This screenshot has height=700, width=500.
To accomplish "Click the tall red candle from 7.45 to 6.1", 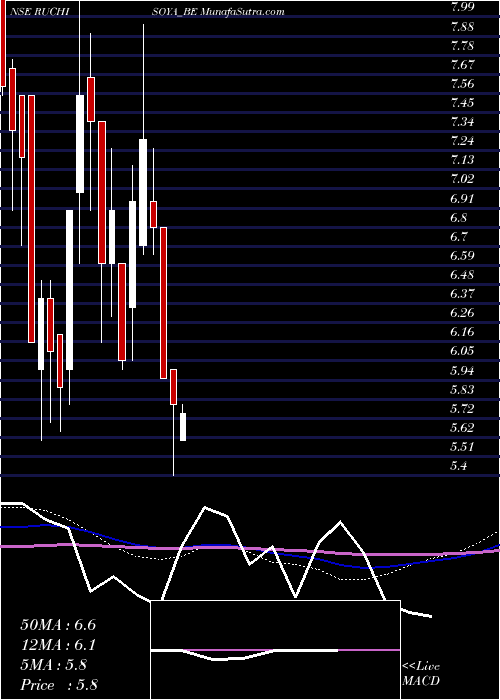I will (x=32, y=219).
